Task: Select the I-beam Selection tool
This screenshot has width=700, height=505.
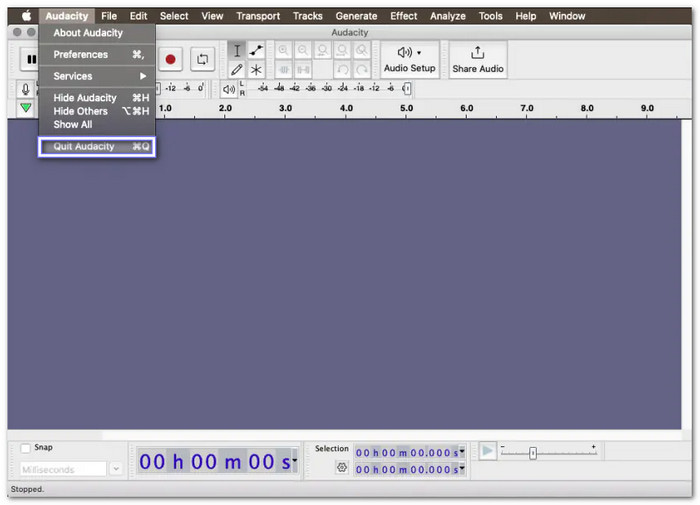Action: [x=237, y=50]
